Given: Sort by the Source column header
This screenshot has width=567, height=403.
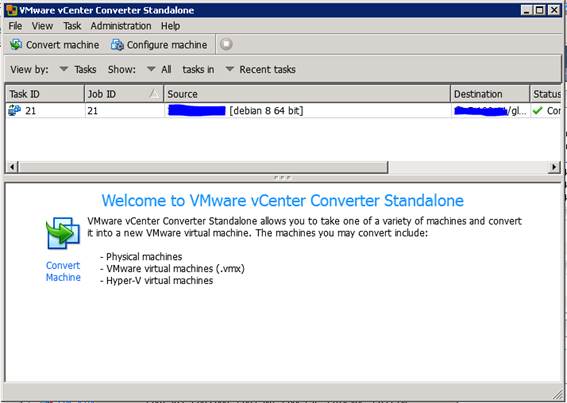Looking at the screenshot, I should pyautogui.click(x=307, y=94).
